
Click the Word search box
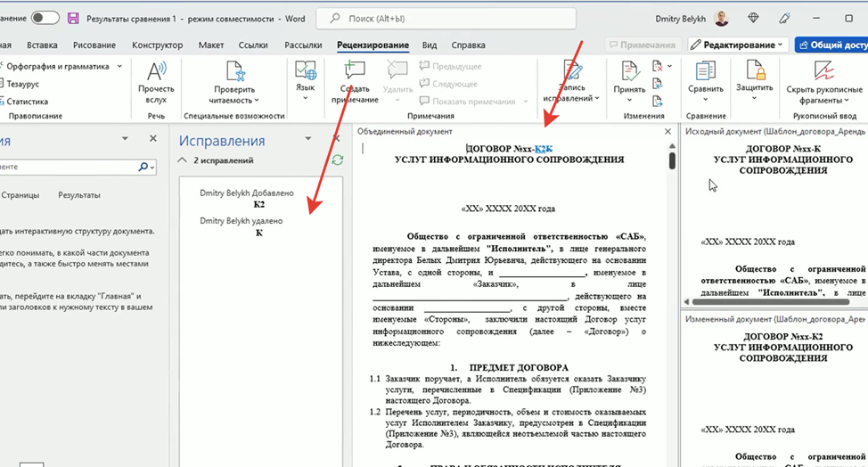coord(446,18)
